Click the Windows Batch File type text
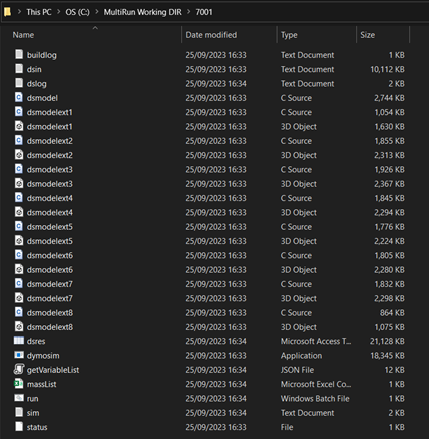This screenshot has width=429, height=439. point(315,399)
